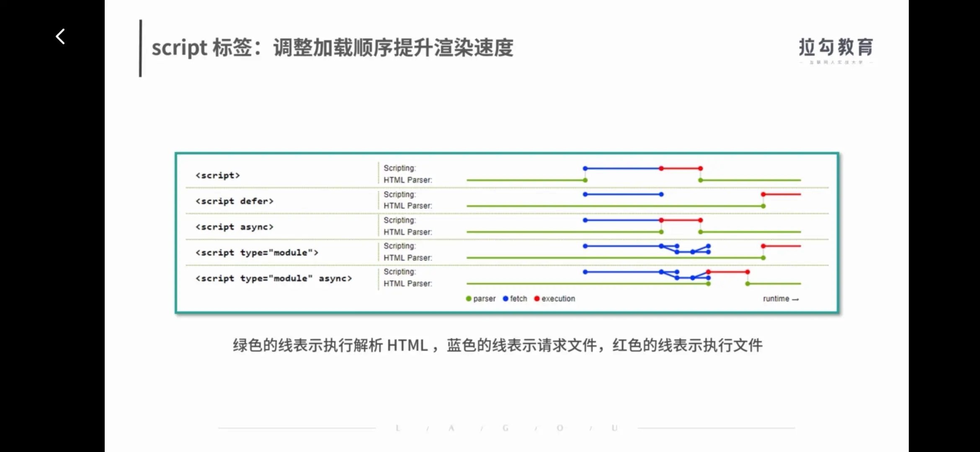980x452 pixels.
Task: Click 'Scripting:' in the script defer row
Action: click(x=400, y=195)
